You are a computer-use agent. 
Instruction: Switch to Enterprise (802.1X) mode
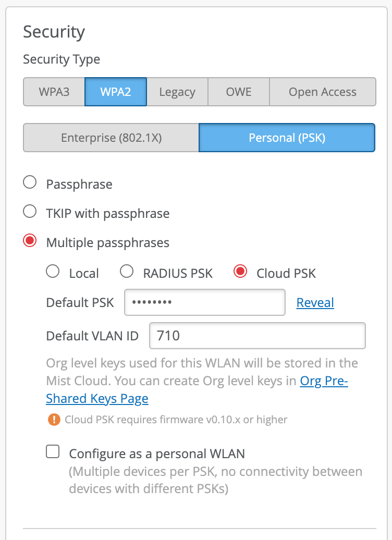(111, 138)
